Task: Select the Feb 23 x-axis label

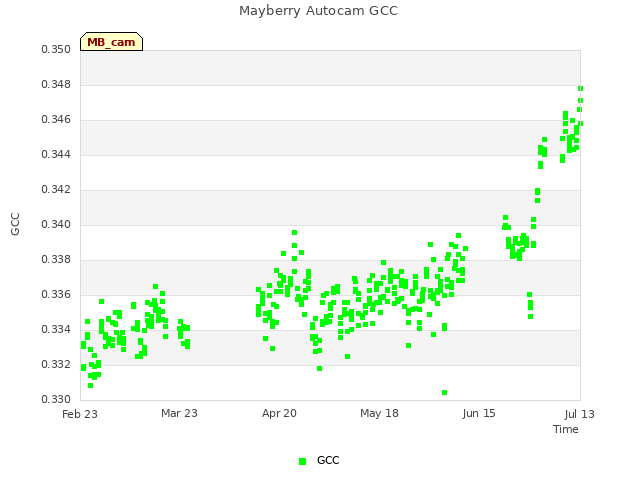Action: (80, 414)
